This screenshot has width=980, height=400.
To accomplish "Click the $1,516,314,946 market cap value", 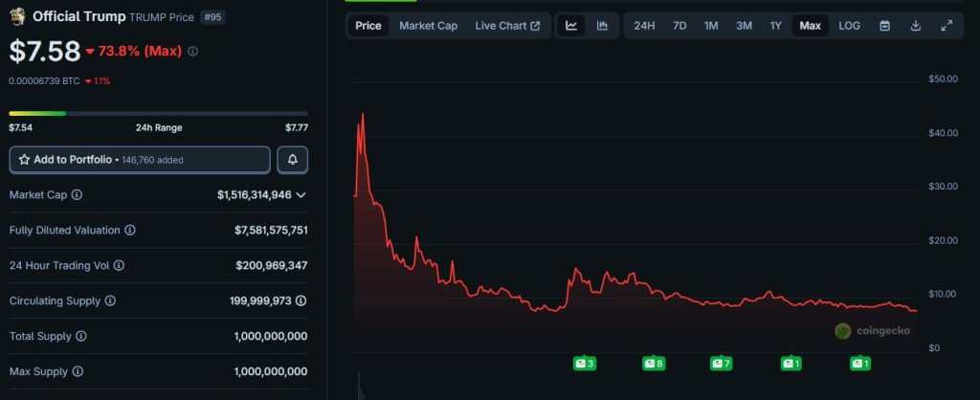I will click(255, 195).
